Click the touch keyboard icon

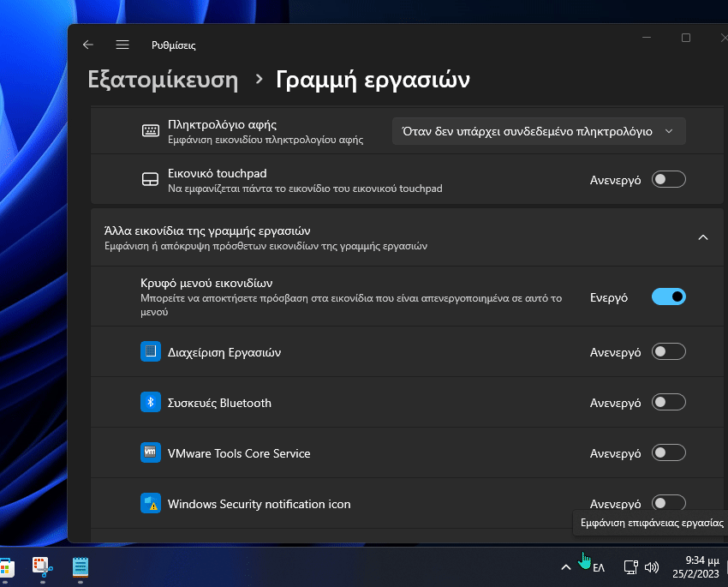point(151,130)
